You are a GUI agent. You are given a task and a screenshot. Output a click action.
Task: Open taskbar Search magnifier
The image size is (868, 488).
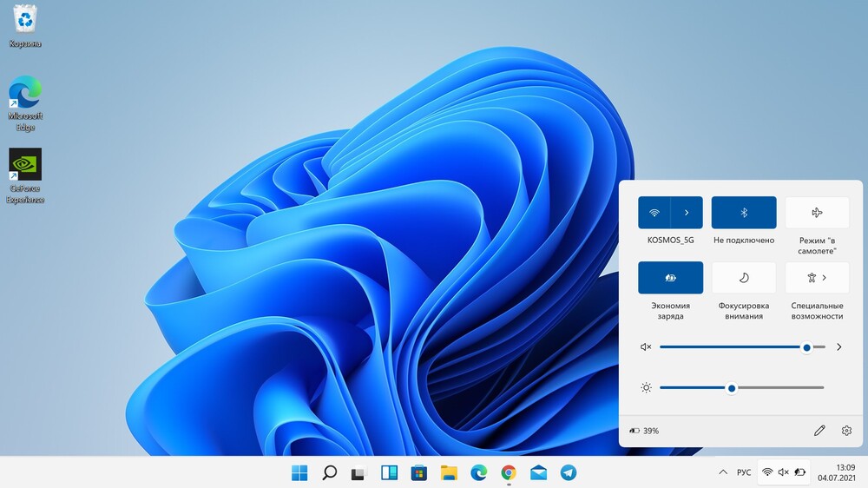(x=329, y=472)
